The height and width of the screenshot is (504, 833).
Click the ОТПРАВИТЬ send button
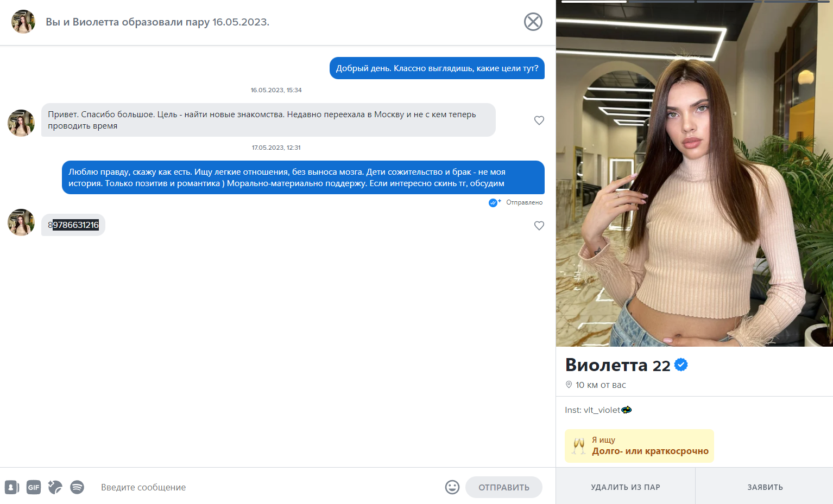[x=504, y=487]
